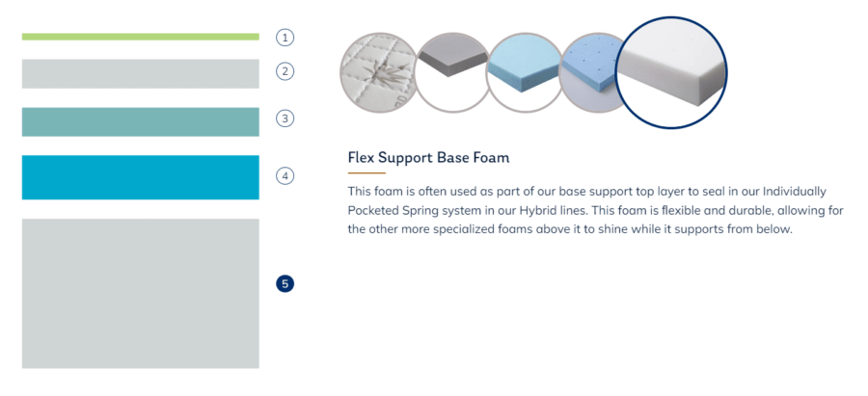
Task: Click the Flex Support Base Foam heading
Action: (428, 158)
